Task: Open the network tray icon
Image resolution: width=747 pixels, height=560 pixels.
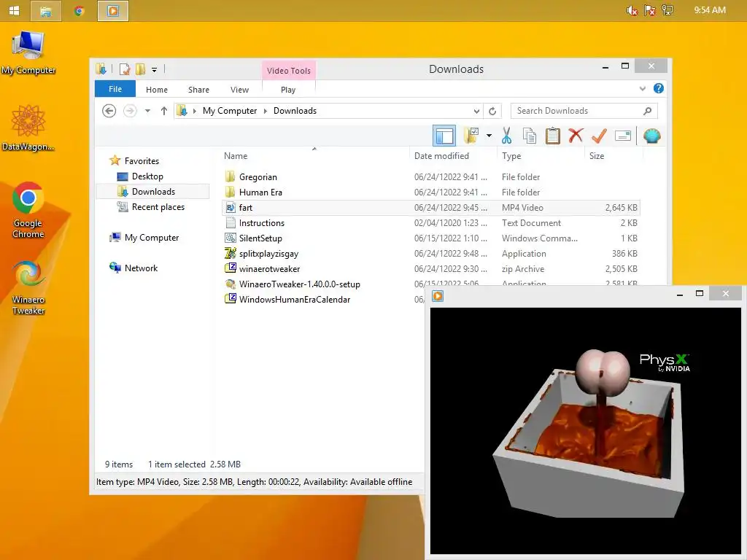Action: coord(667,10)
